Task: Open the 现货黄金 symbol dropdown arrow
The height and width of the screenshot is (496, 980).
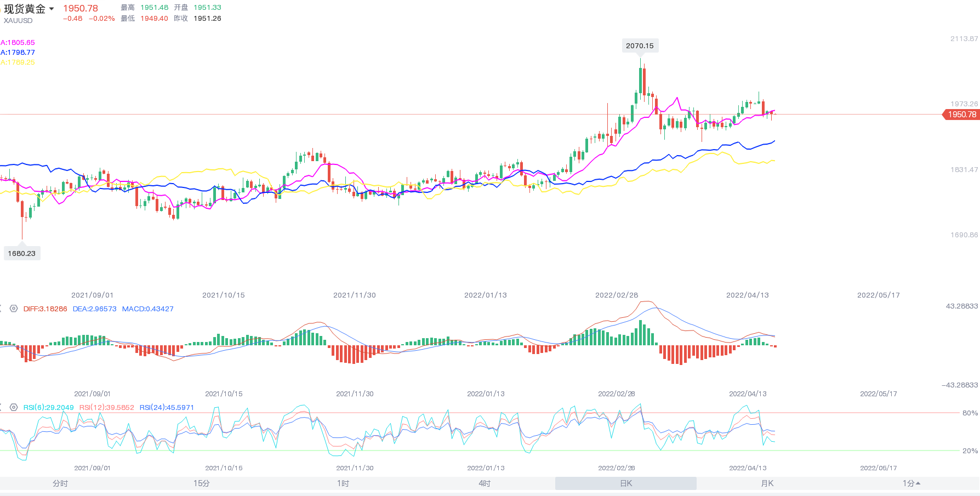Action: point(52,9)
